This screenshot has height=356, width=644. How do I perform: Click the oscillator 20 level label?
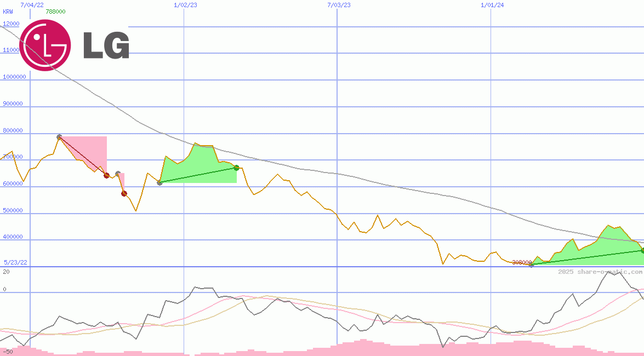pos(6,272)
